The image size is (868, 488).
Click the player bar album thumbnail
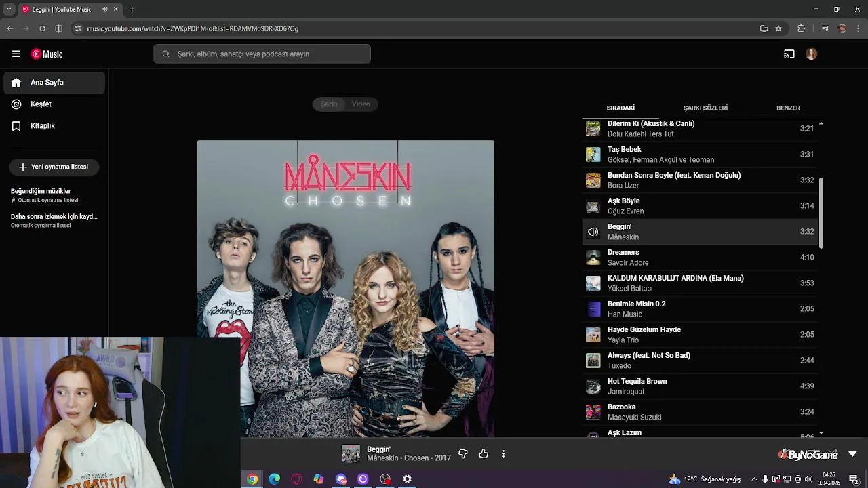[x=351, y=453]
